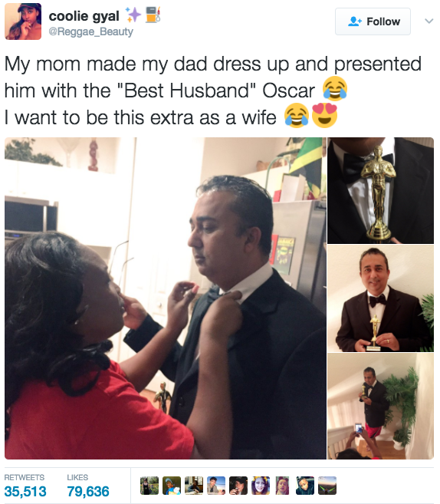Screen dimensions: 440x504
Task: Open coolie gyal's profile avatar
Action: click(x=23, y=21)
